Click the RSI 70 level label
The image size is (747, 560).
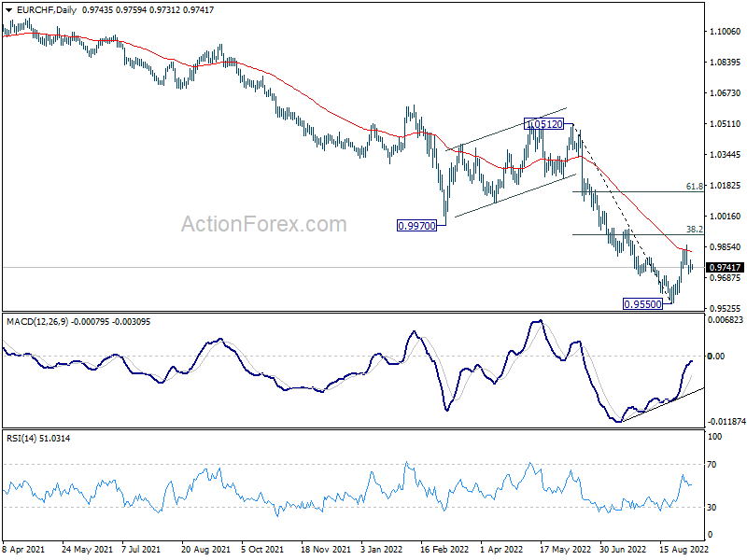pos(712,464)
